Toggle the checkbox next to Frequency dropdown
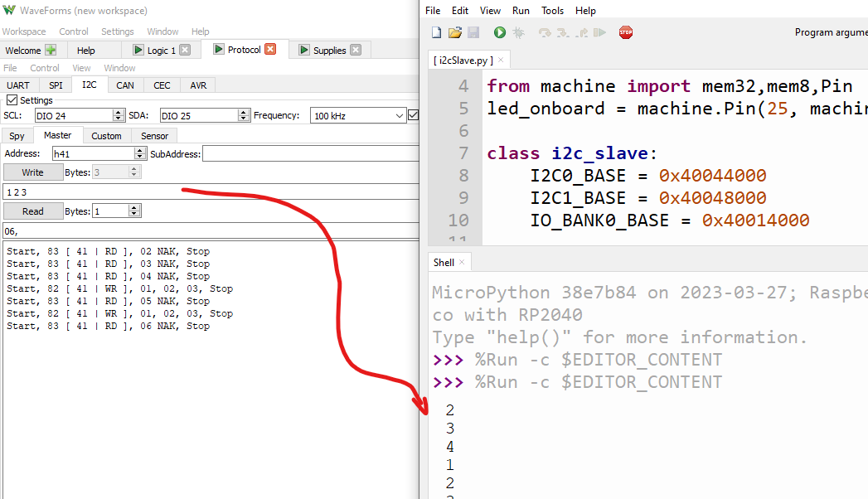Viewport: 868px width, 499px height. (x=413, y=115)
